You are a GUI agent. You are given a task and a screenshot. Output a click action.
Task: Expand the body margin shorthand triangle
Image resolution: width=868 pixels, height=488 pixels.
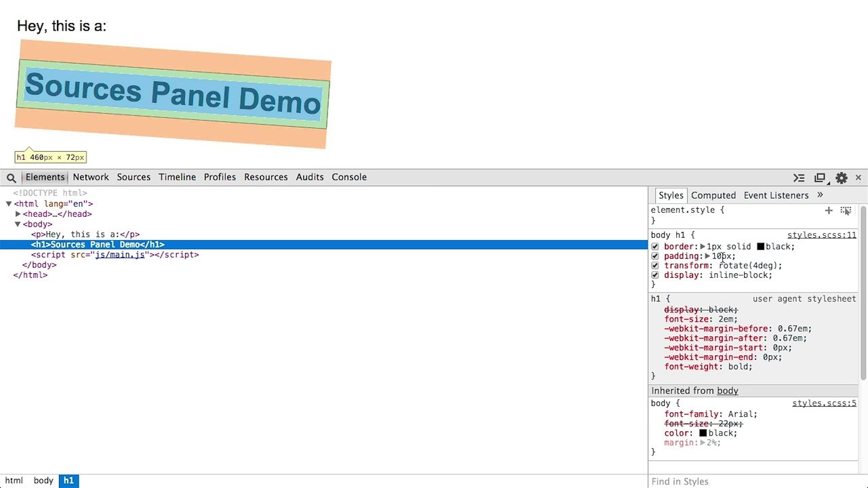coord(703,443)
